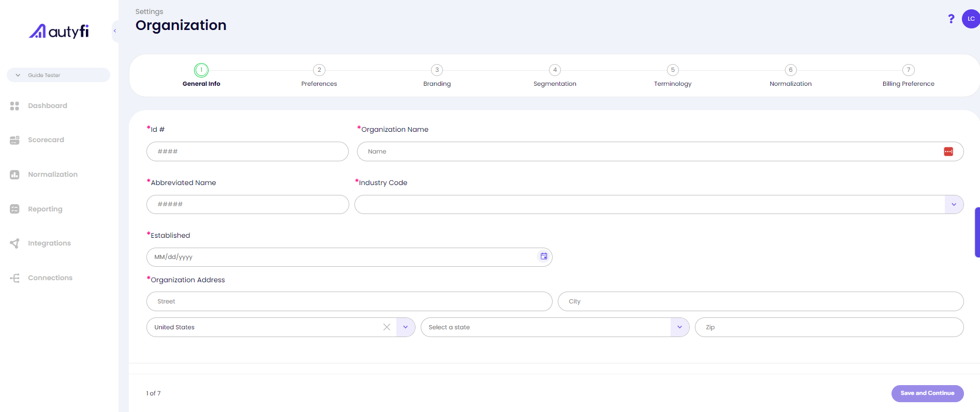Click step 4 circle for Segmentation
Image resolution: width=980 pixels, height=412 pixels.
coord(555,70)
